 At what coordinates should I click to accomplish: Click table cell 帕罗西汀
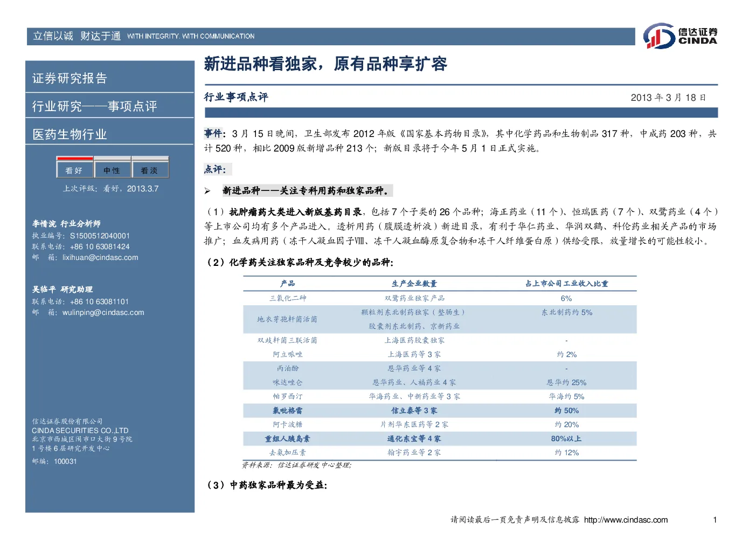tap(288, 396)
